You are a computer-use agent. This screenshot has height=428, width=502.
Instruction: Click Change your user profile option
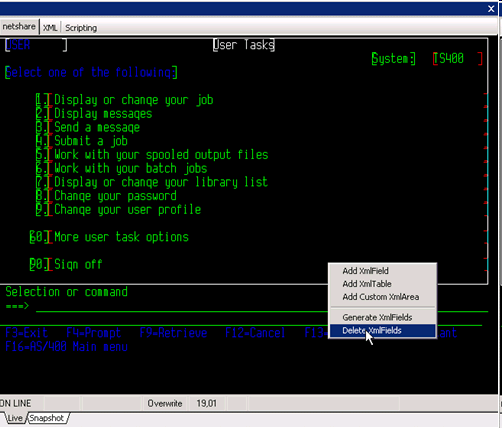pyautogui.click(x=128, y=209)
